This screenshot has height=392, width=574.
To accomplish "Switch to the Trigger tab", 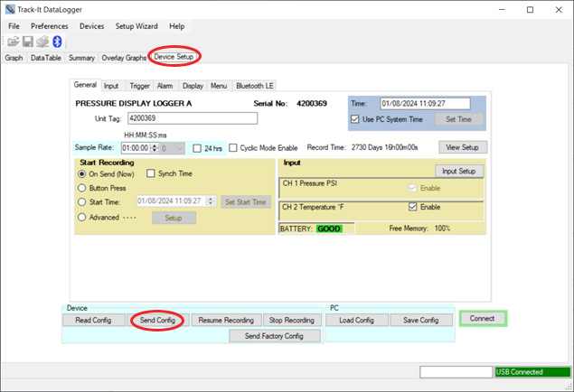I will pyautogui.click(x=139, y=86).
